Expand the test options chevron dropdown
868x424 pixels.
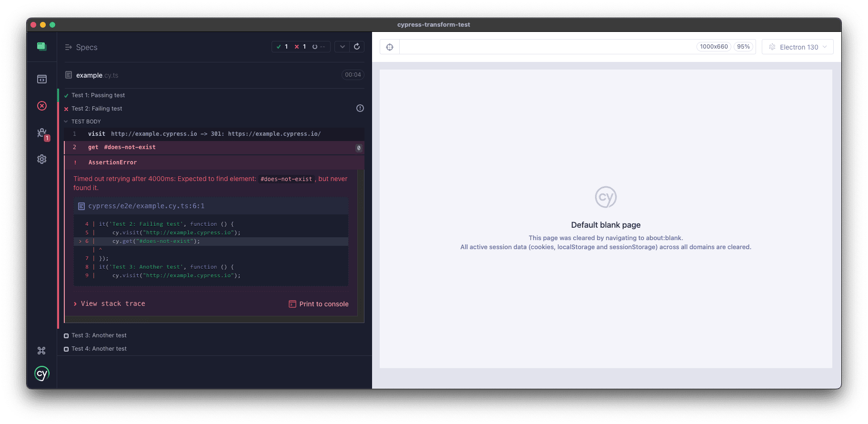coord(342,47)
